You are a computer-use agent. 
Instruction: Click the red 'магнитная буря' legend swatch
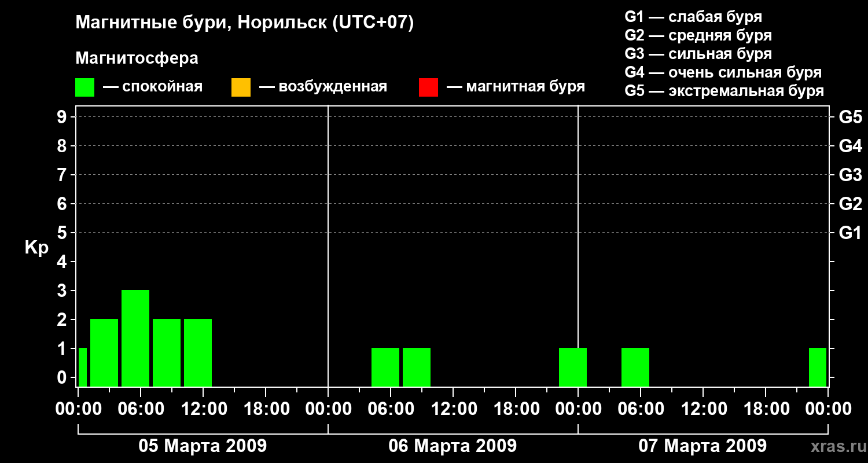(428, 87)
